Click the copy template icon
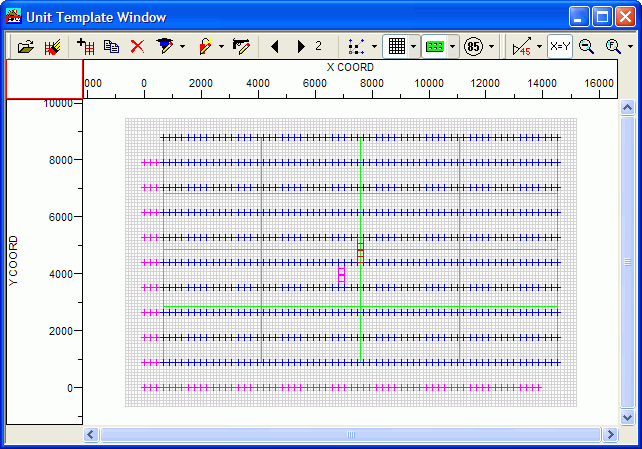 (111, 47)
